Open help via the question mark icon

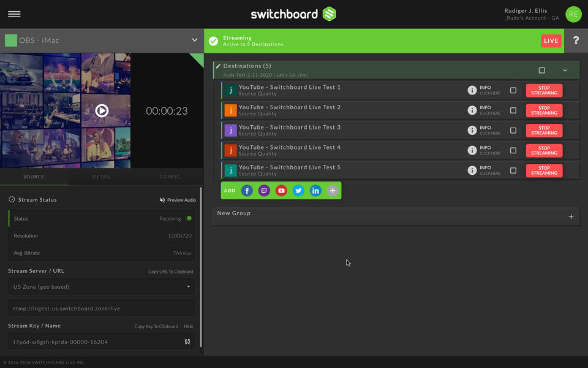click(x=576, y=40)
